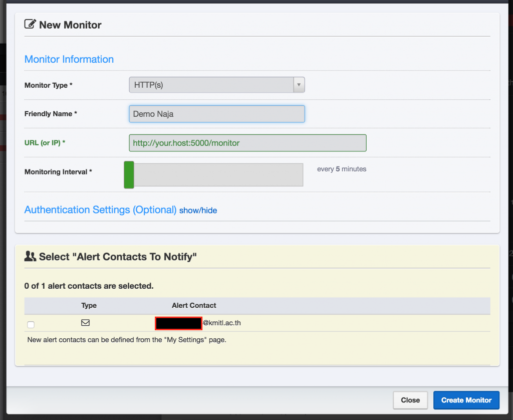Click the green Monitoring Interval slider handle

coord(129,175)
